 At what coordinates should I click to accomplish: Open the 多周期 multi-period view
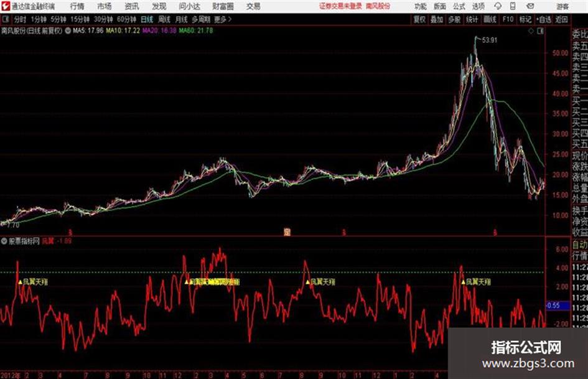point(201,19)
